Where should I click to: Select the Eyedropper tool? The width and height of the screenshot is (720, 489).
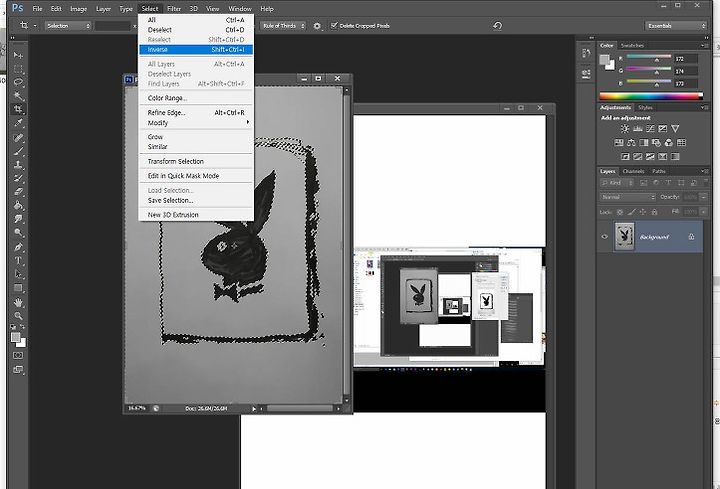[x=18, y=123]
